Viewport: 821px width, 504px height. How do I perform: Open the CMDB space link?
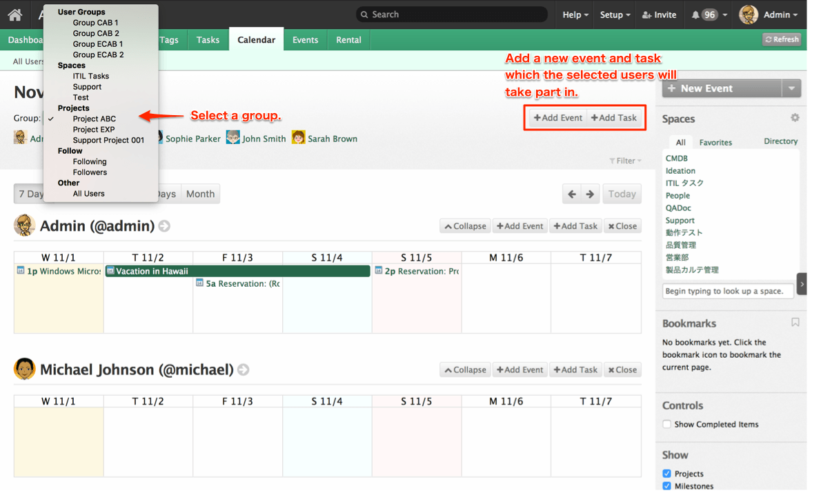(x=676, y=159)
